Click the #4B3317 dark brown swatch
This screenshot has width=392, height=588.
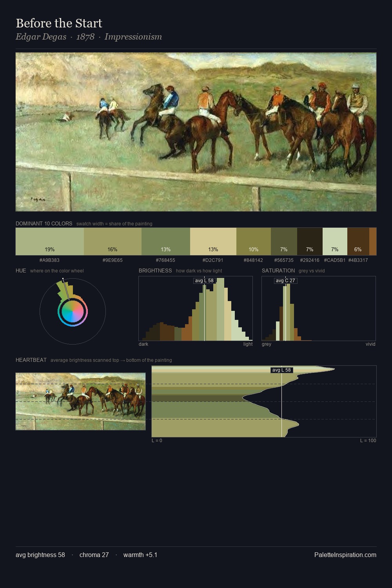pos(358,241)
